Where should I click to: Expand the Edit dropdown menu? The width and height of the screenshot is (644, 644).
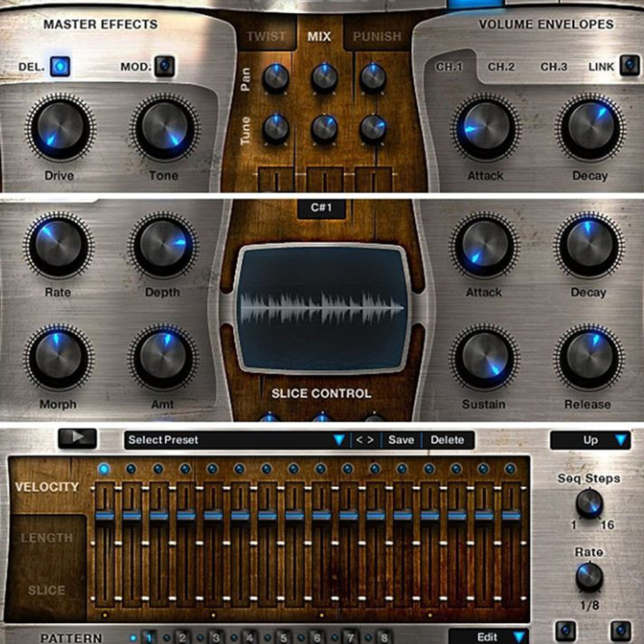coord(489,637)
